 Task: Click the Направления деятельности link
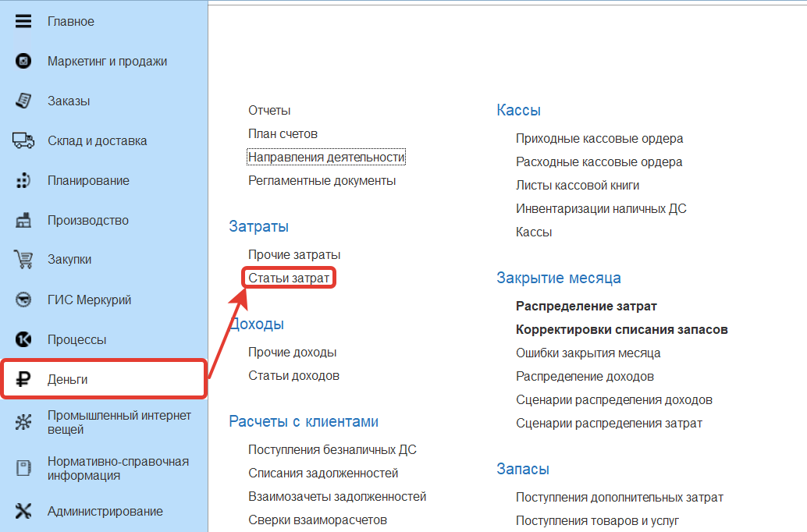(x=326, y=157)
